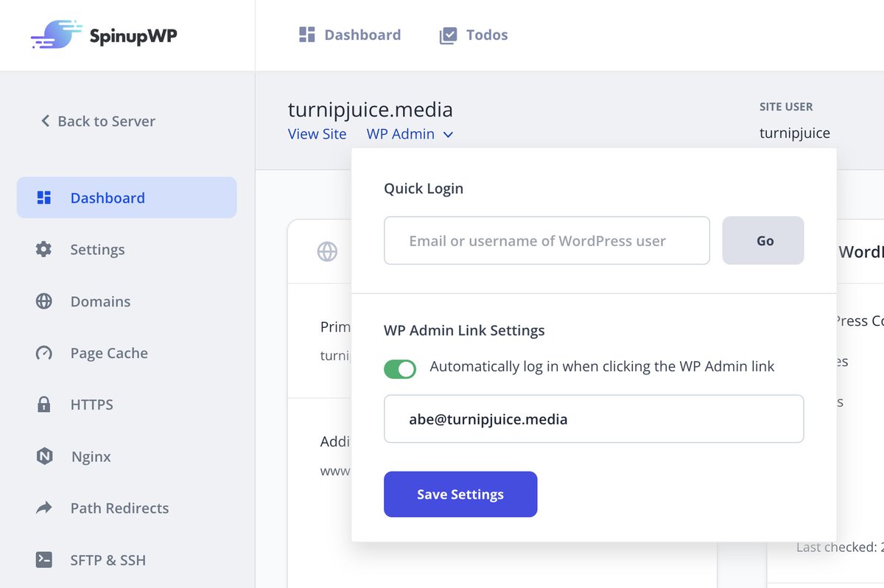The width and height of the screenshot is (884, 588).
Task: Click the SpinupWP cloud logo
Action: click(57, 34)
